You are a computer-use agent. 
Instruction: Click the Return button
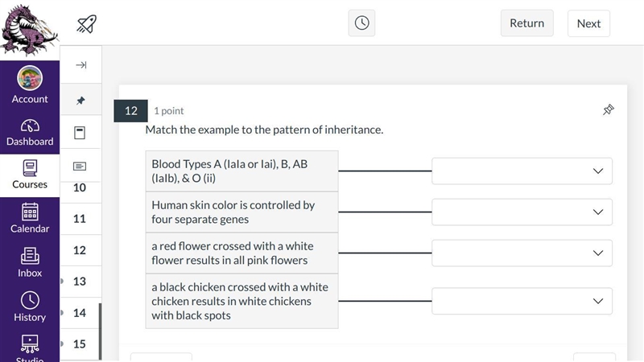click(527, 23)
